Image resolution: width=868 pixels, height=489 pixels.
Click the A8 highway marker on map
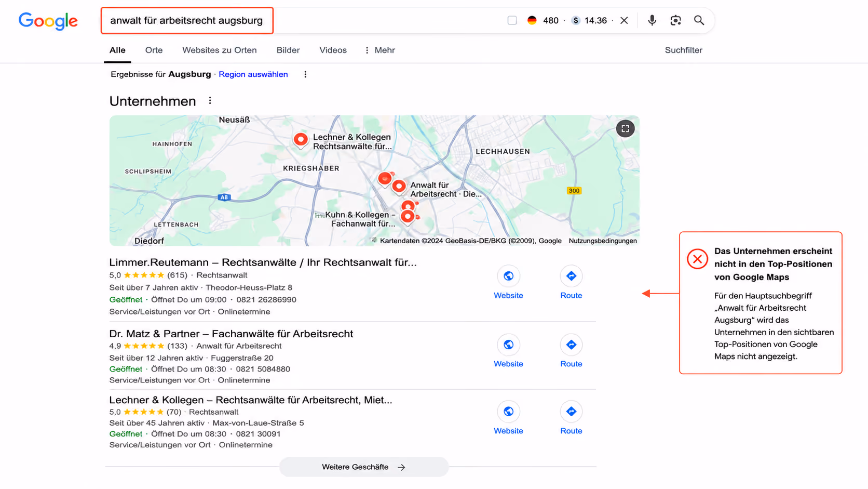pyautogui.click(x=224, y=197)
